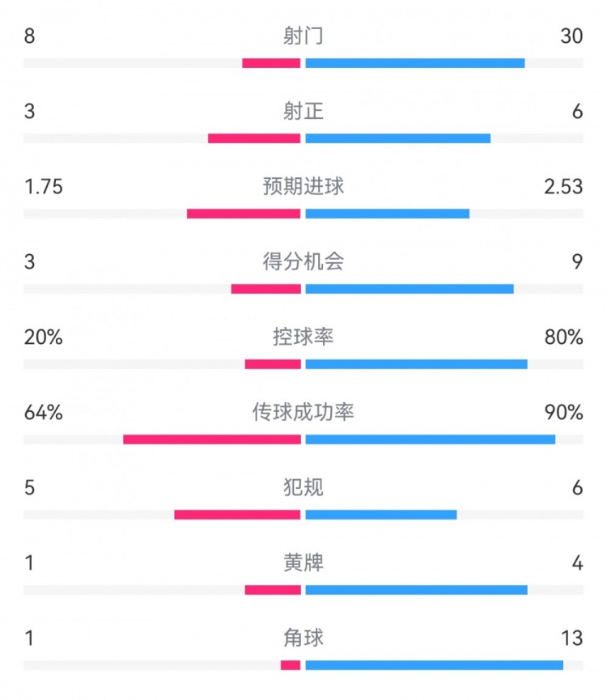Select the 控球率 label
The height and width of the screenshot is (700, 607).
tap(303, 337)
